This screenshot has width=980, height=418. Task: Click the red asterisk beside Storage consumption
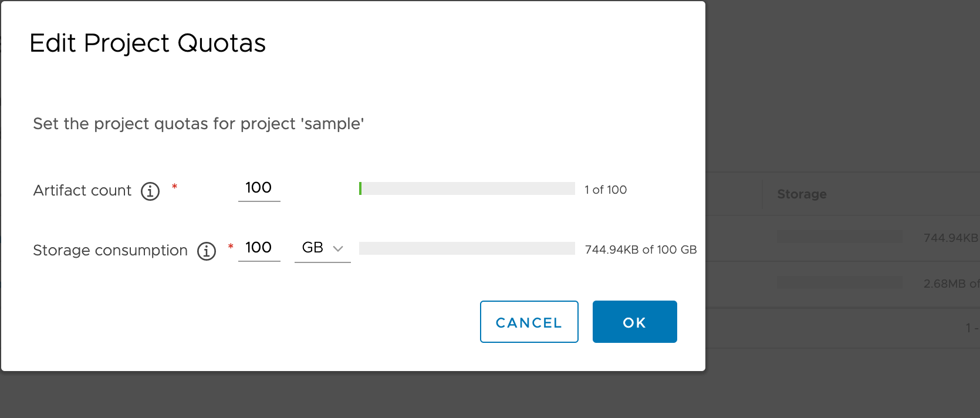231,247
